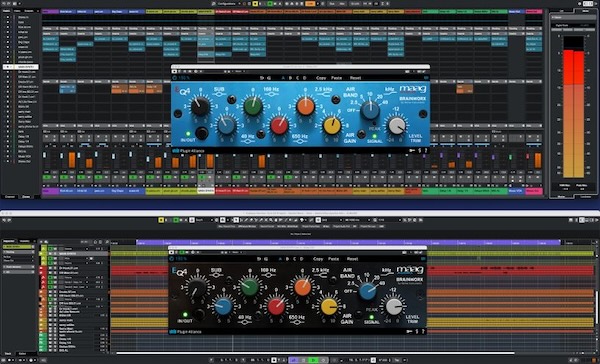Click the blue 40 Hz knob on black Maag EQ4
This screenshot has width=600, height=364.
tap(223, 307)
